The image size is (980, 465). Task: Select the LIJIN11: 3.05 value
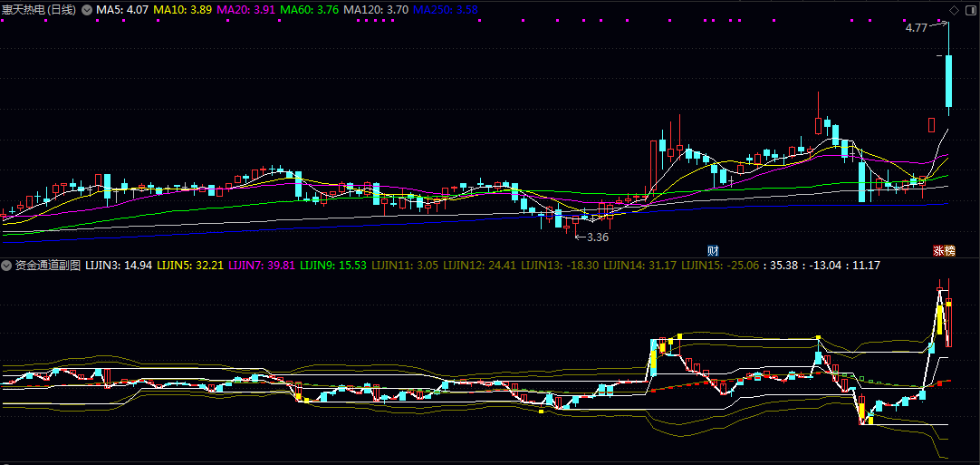[x=406, y=266]
